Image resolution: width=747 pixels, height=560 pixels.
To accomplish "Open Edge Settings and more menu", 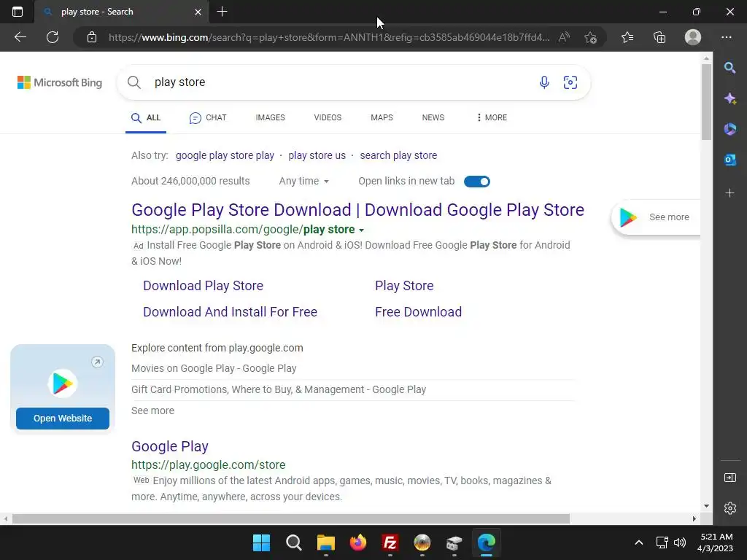I will coord(726,37).
